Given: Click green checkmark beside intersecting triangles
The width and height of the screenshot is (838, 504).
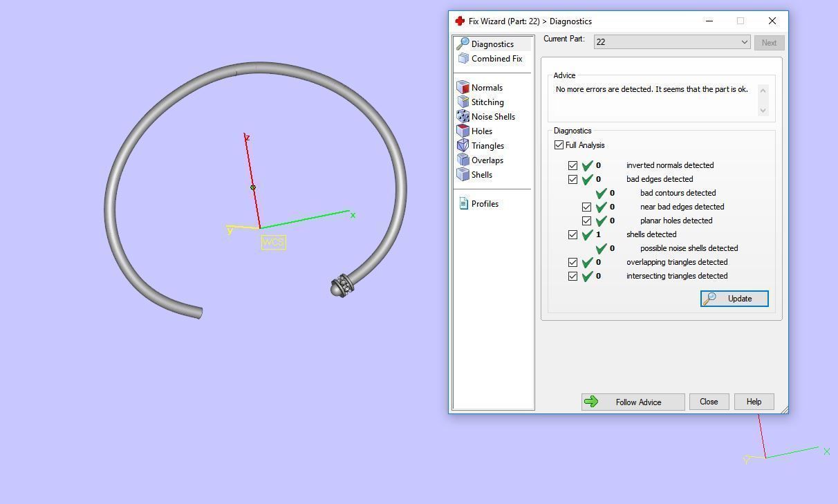Looking at the screenshot, I should point(588,277).
